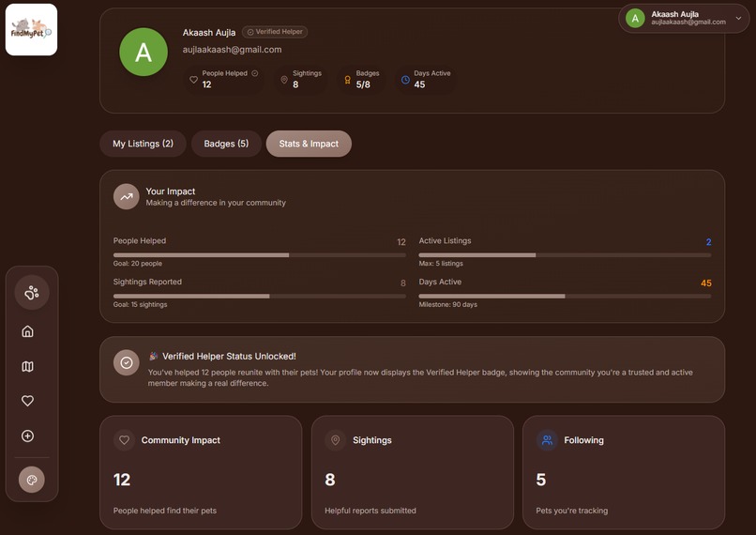Open the Following card
This screenshot has height=535, width=756.
624,472
